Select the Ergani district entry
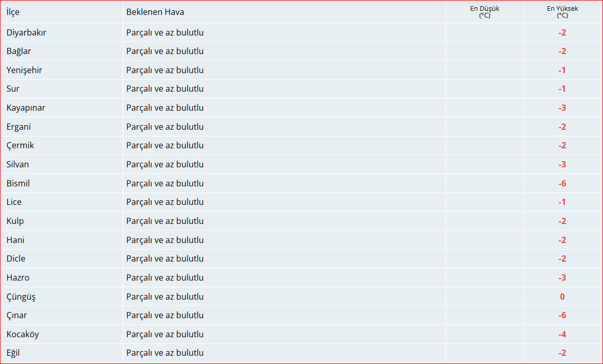Screen dimensions: 603x364 19,127
